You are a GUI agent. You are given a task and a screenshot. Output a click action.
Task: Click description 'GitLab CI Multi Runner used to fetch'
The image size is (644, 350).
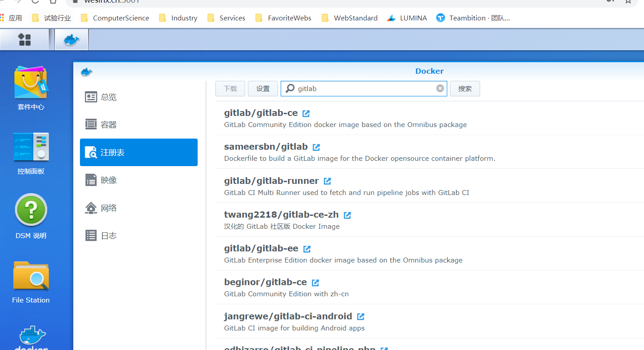tap(347, 193)
